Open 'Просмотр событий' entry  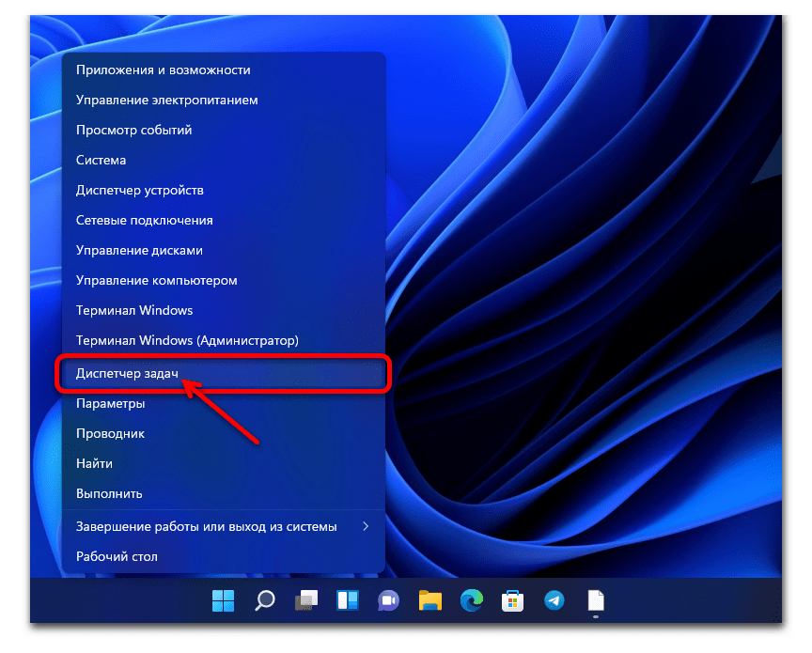click(224, 130)
